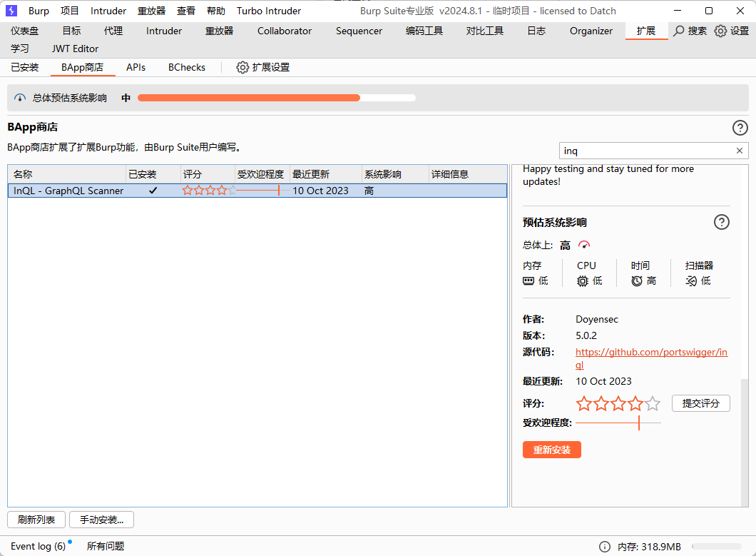Switch to the 仪表盘 tab
756x556 pixels.
point(24,31)
